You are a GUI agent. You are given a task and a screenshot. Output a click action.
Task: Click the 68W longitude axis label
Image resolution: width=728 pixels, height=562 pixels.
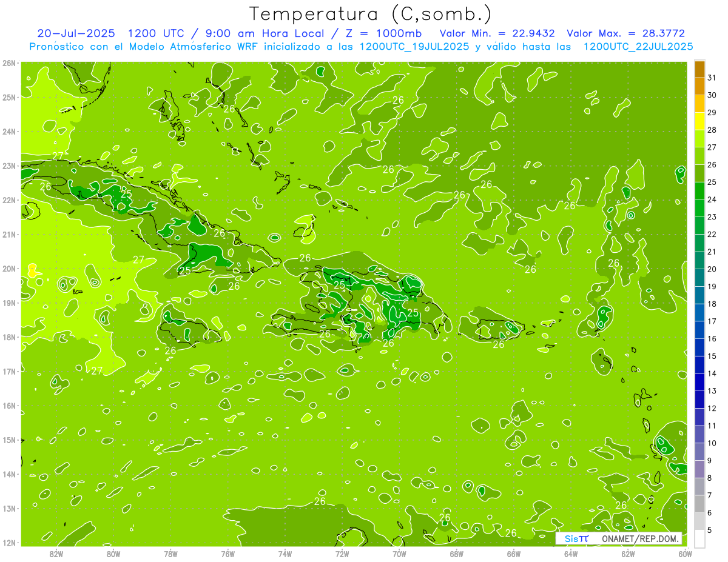(x=456, y=554)
